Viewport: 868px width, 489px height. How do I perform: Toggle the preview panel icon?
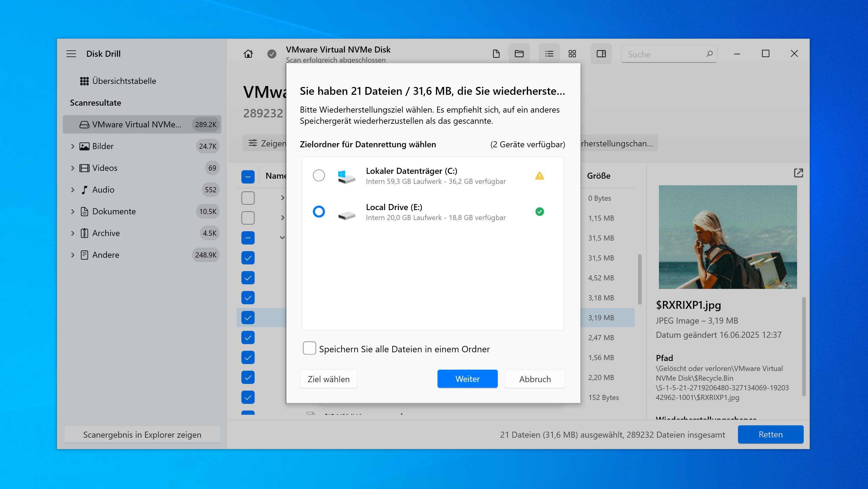tap(601, 54)
